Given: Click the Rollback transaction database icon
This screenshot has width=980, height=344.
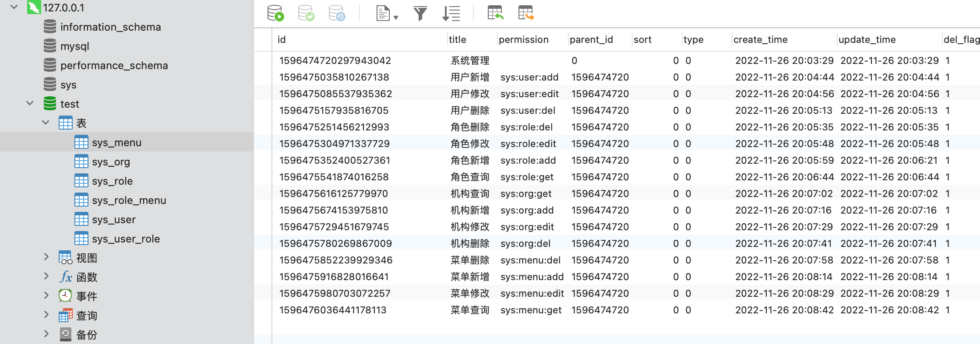Looking at the screenshot, I should point(337,13).
